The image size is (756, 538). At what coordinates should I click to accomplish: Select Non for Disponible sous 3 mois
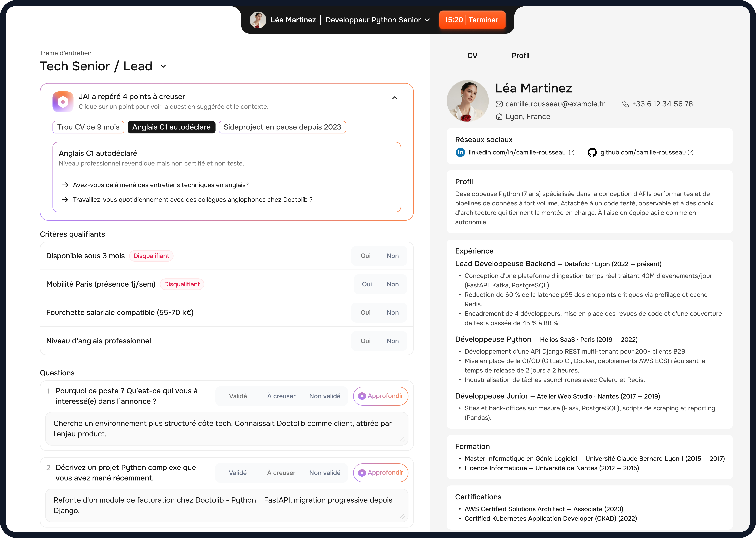(x=393, y=256)
